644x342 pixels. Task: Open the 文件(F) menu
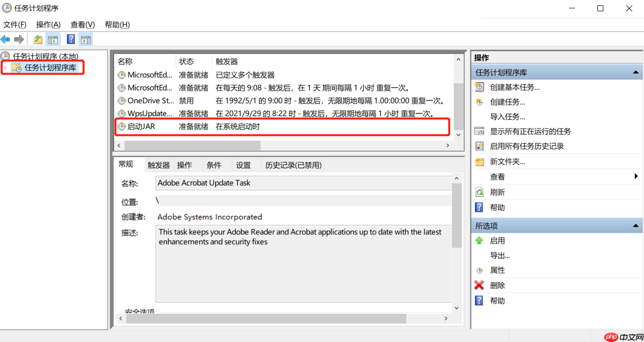coord(15,25)
